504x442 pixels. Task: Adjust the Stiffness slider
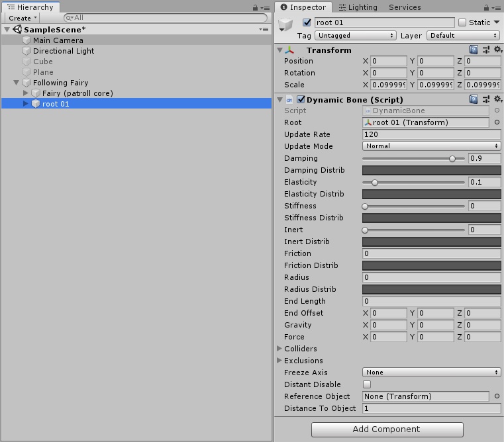point(413,206)
